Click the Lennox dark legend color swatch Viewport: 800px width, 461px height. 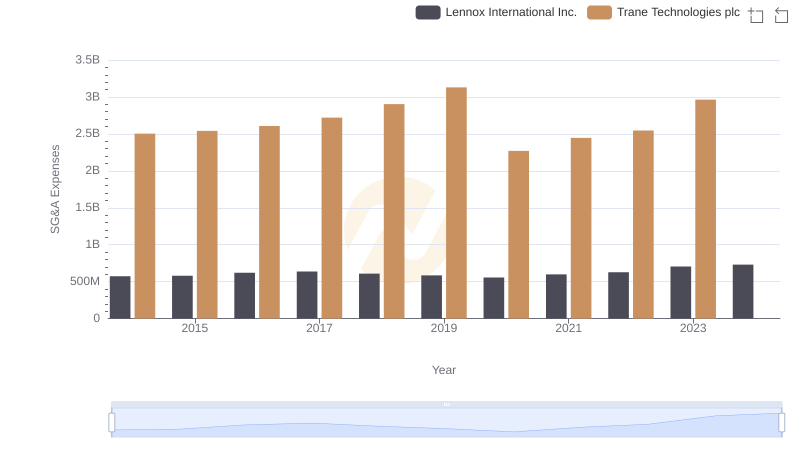[428, 12]
